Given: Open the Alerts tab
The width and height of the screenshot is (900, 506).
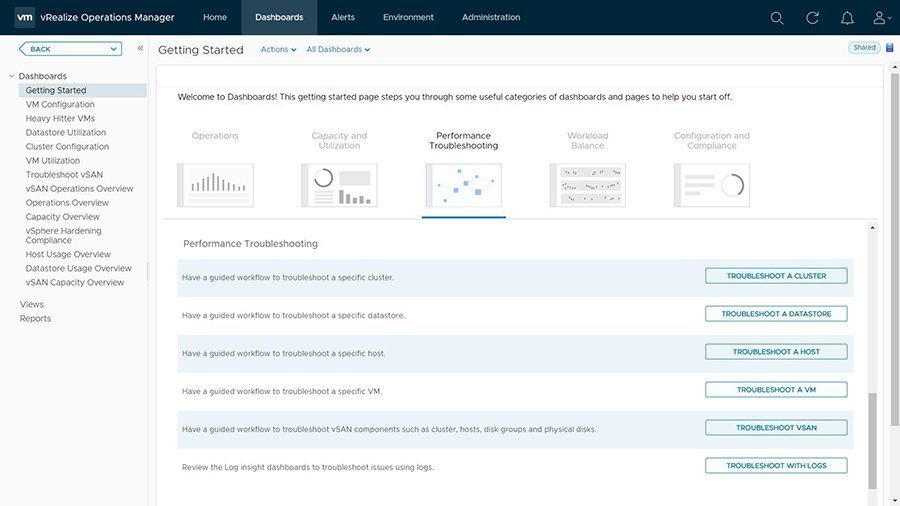Looking at the screenshot, I should pyautogui.click(x=343, y=17).
